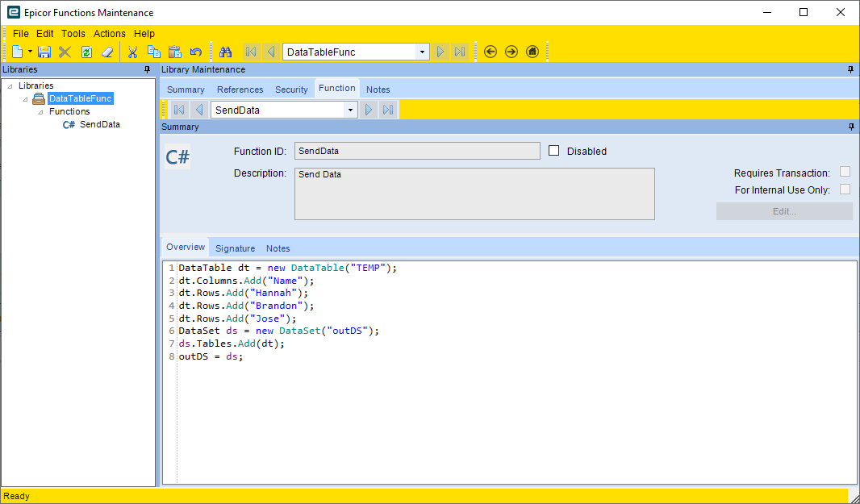Viewport: 860px width, 504px height.
Task: Click the Clear eraser icon
Action: point(107,52)
